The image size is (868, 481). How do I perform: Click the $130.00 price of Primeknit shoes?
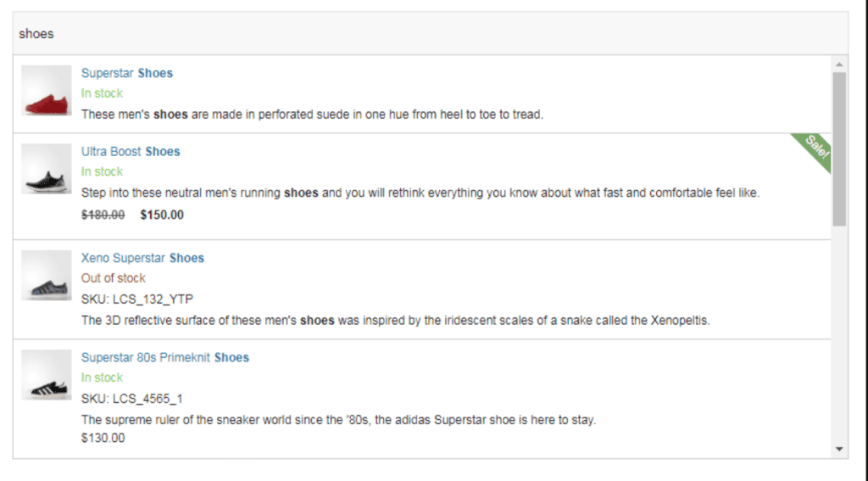coord(103,438)
